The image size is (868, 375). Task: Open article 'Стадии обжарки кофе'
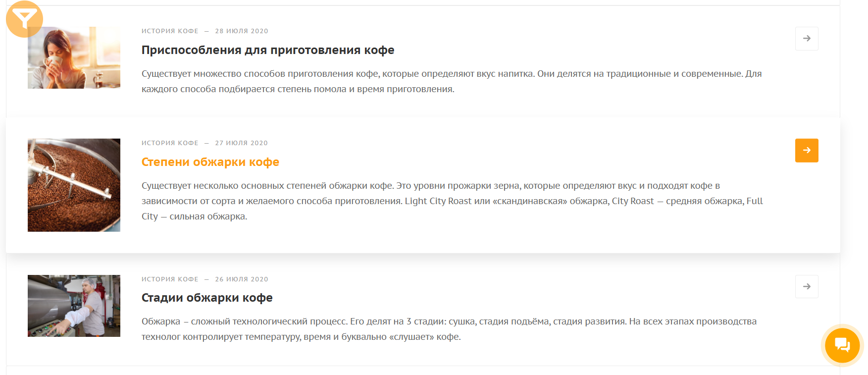click(206, 298)
